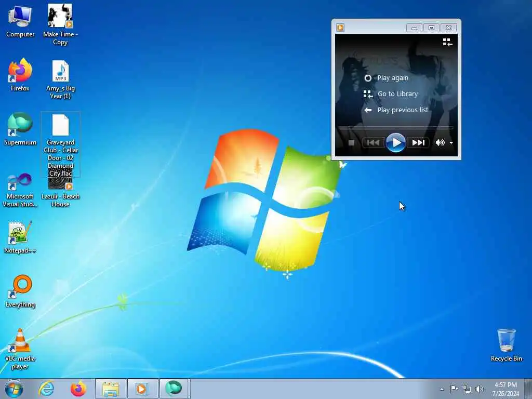
Task: Click the Supermium taskbar button
Action: (x=174, y=389)
